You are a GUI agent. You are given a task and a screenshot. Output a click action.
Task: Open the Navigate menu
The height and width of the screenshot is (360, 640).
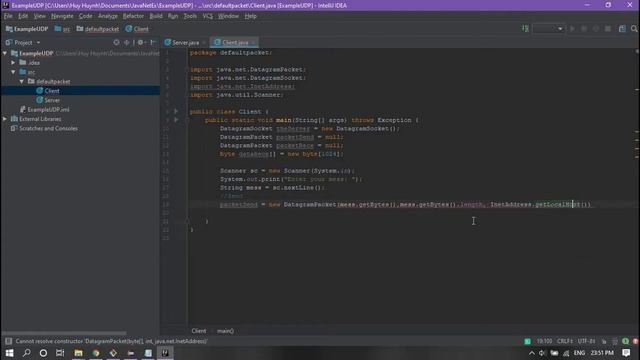[62, 16]
